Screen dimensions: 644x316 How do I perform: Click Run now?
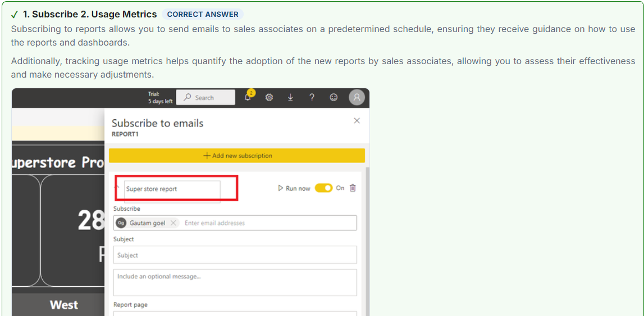(x=294, y=188)
